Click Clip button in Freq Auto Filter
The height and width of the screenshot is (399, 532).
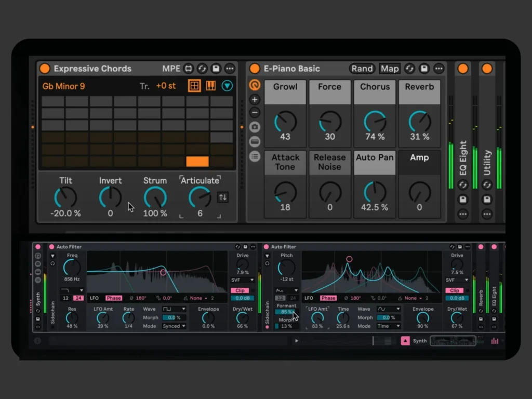[240, 290]
